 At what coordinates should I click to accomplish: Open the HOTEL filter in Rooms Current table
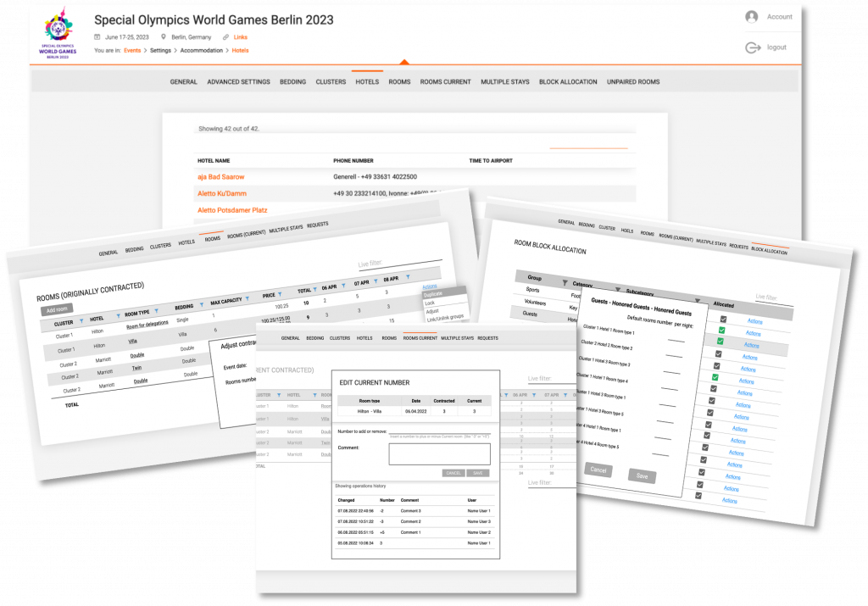[x=315, y=395]
